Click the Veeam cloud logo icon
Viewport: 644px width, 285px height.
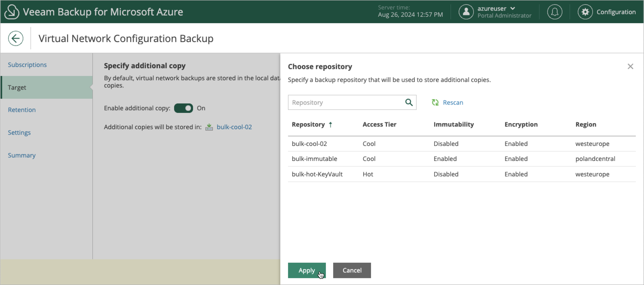point(12,12)
